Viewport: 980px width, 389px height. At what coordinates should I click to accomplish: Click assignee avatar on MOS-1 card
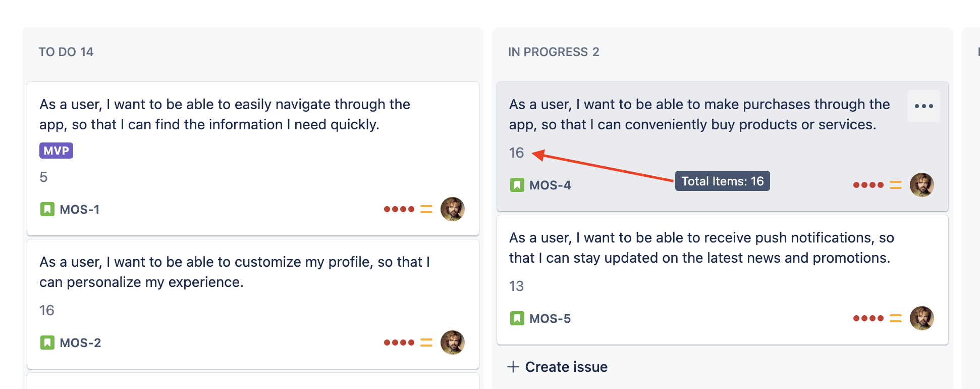pos(452,209)
